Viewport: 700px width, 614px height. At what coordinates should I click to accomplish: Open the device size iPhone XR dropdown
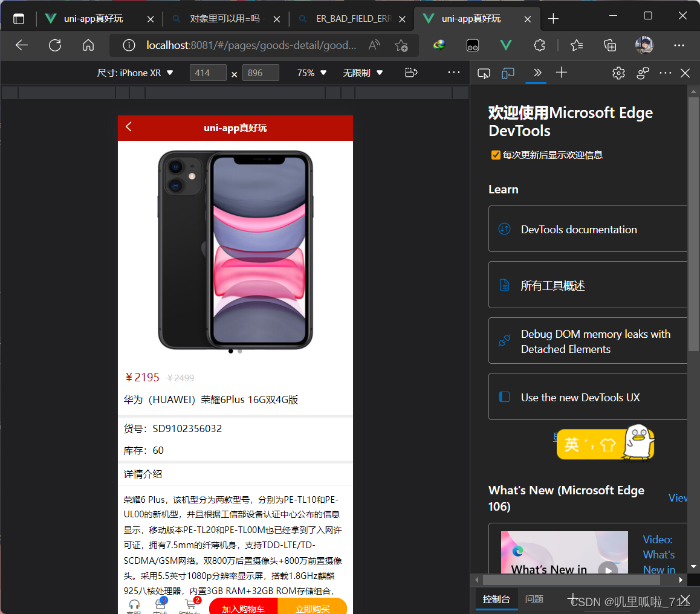(x=135, y=73)
